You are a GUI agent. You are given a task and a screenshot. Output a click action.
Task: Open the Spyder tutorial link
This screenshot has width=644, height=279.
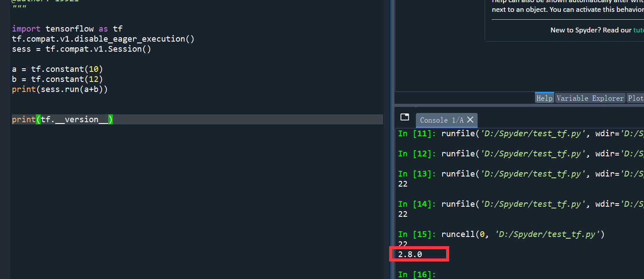[x=638, y=30]
